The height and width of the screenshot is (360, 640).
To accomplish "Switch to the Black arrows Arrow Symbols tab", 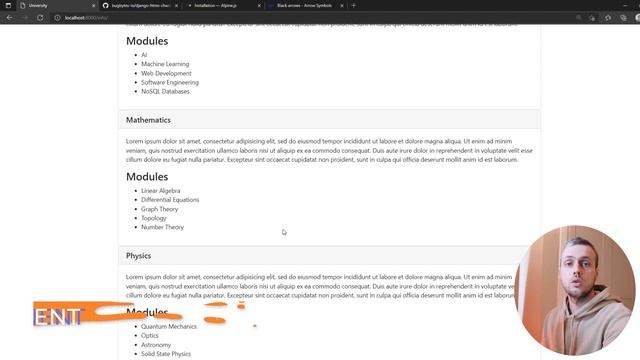I will click(x=306, y=6).
